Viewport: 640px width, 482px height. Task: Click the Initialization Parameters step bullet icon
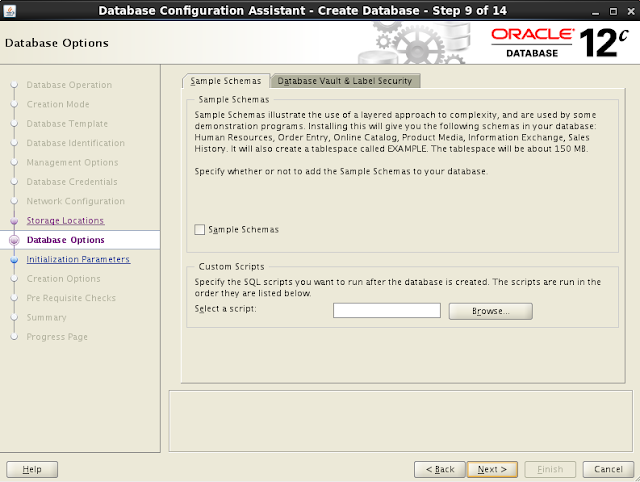14,260
